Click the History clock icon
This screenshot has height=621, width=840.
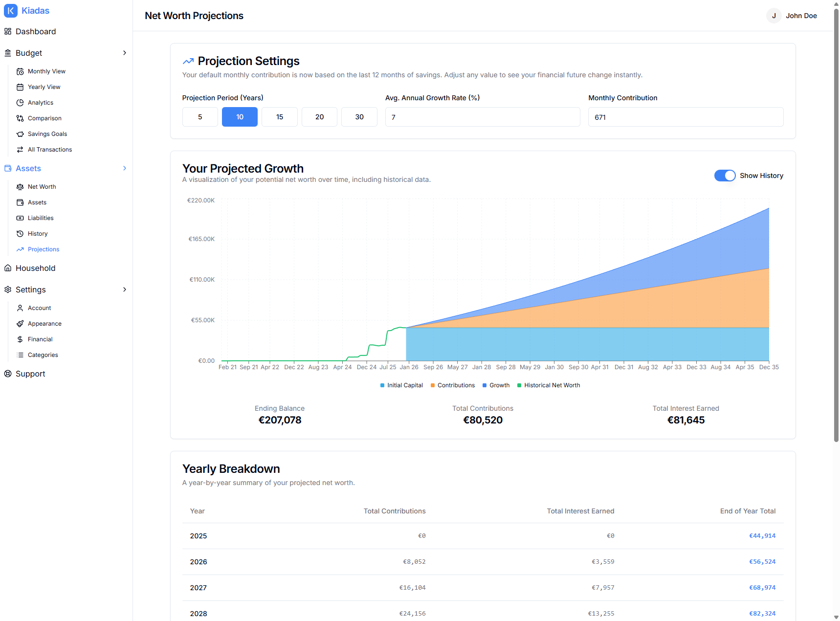coord(20,234)
